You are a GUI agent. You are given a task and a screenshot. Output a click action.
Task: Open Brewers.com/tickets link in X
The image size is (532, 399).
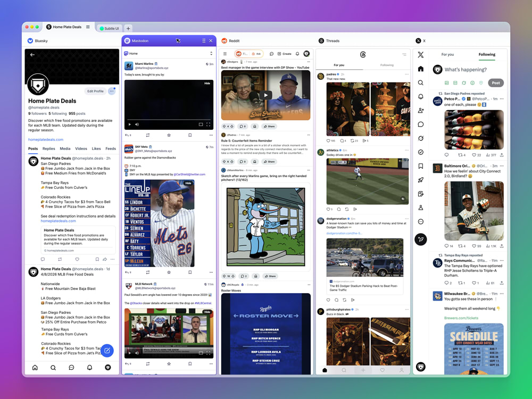coord(461,318)
